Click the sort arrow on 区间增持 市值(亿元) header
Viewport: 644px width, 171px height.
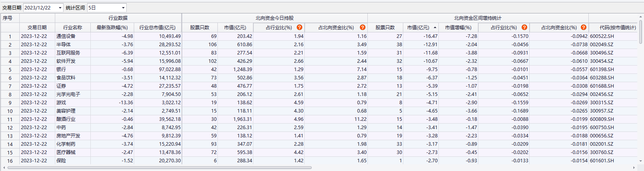[x=435, y=27]
